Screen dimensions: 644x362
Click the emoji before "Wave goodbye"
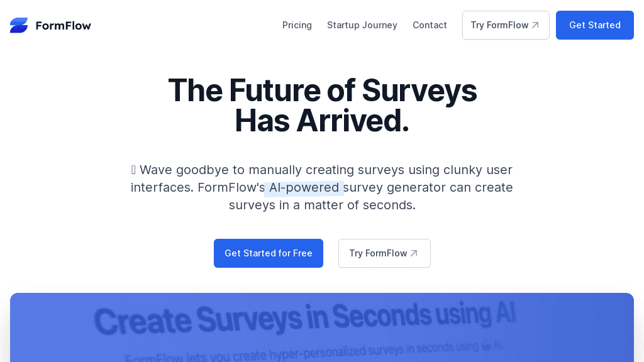133,170
